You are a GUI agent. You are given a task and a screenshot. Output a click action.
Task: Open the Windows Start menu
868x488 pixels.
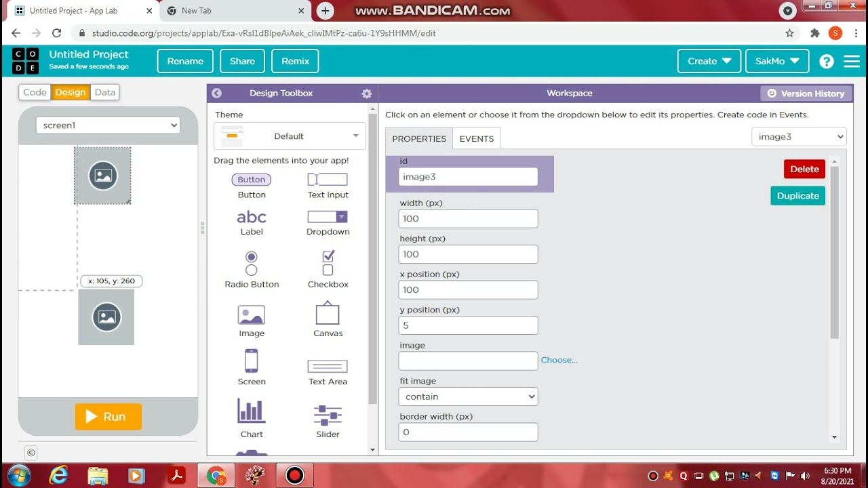click(x=19, y=474)
